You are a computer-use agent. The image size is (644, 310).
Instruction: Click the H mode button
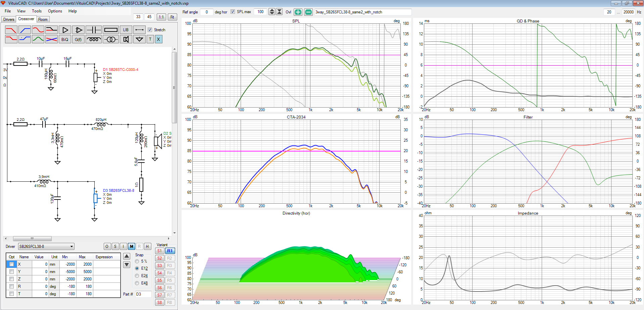147,247
